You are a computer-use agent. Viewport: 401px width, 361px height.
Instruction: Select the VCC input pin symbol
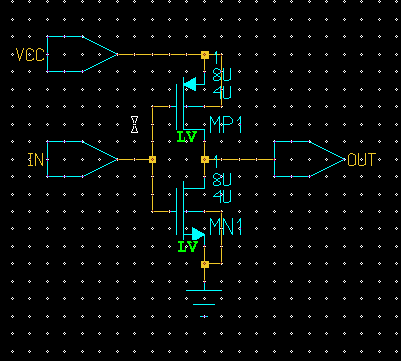(x=82, y=54)
